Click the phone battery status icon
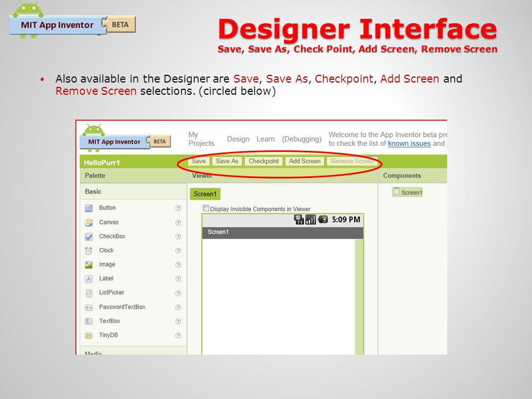The width and height of the screenshot is (532, 399). pos(323,219)
